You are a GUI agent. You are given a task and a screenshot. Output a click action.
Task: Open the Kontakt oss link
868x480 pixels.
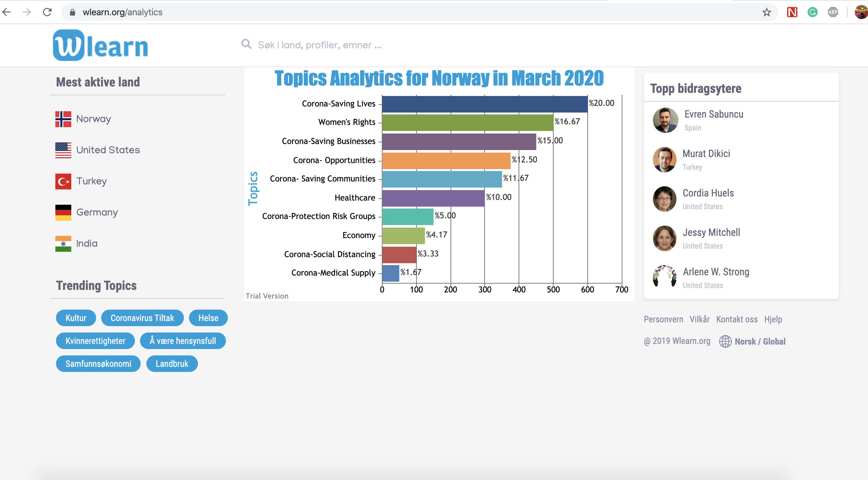[x=737, y=319]
